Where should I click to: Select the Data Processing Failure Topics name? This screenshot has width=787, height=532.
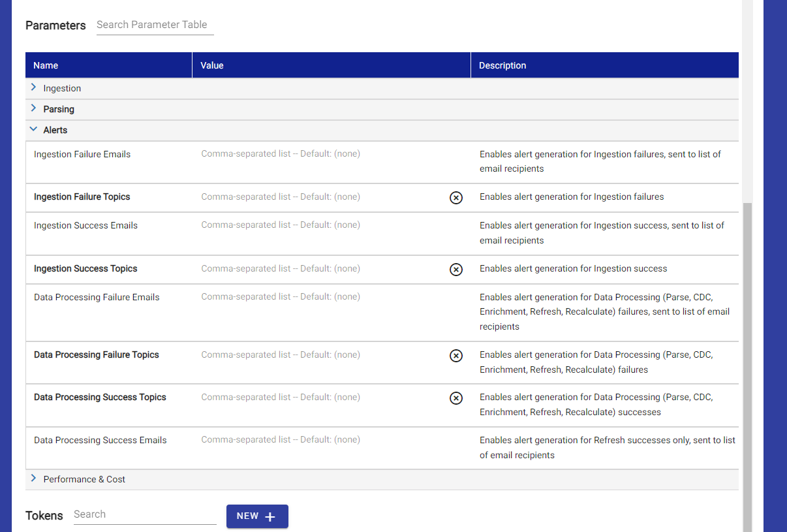tap(97, 355)
